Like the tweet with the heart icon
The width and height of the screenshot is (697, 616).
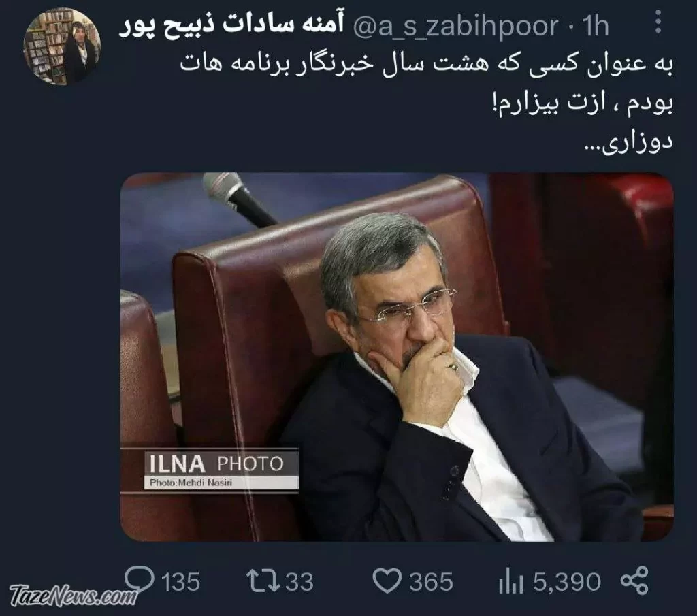pos(387,582)
